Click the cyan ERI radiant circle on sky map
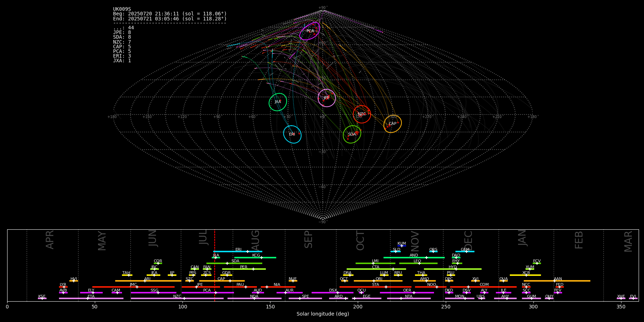This screenshot has width=644, height=322. 292,134
